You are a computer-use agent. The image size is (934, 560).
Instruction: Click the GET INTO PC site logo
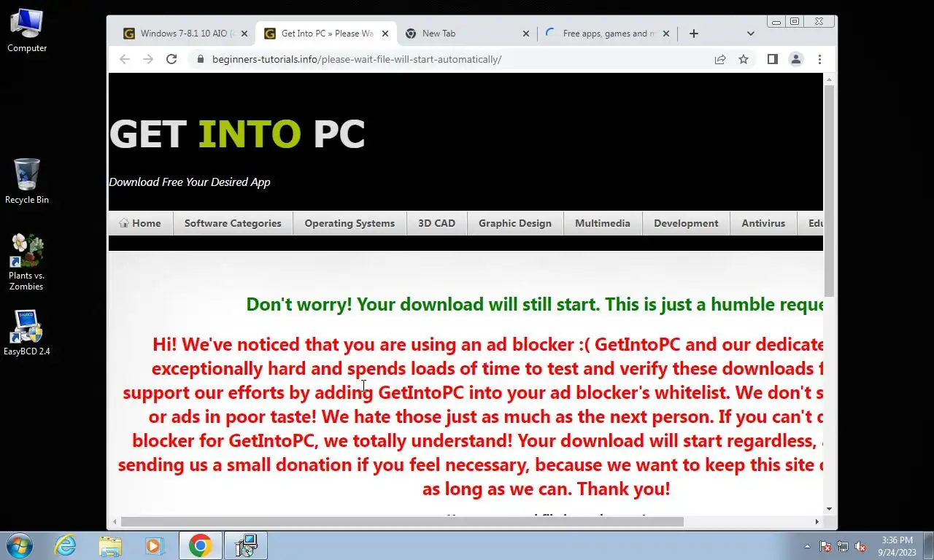237,134
